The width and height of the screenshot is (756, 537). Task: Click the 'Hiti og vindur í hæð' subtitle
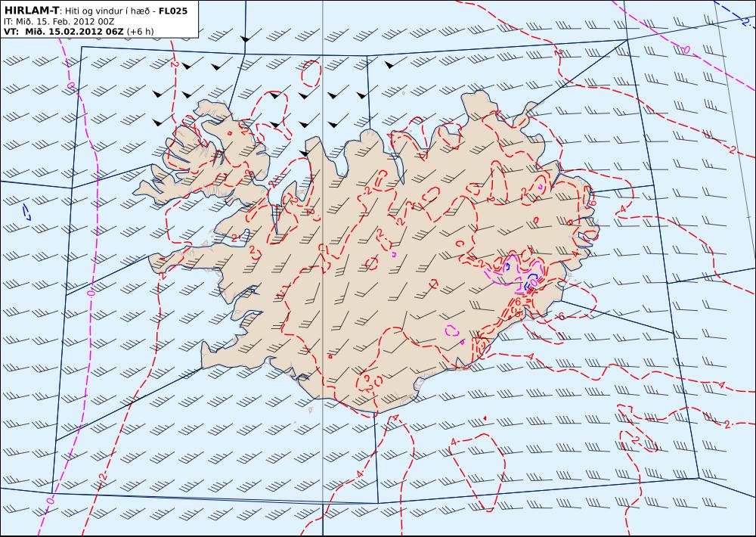coord(107,11)
